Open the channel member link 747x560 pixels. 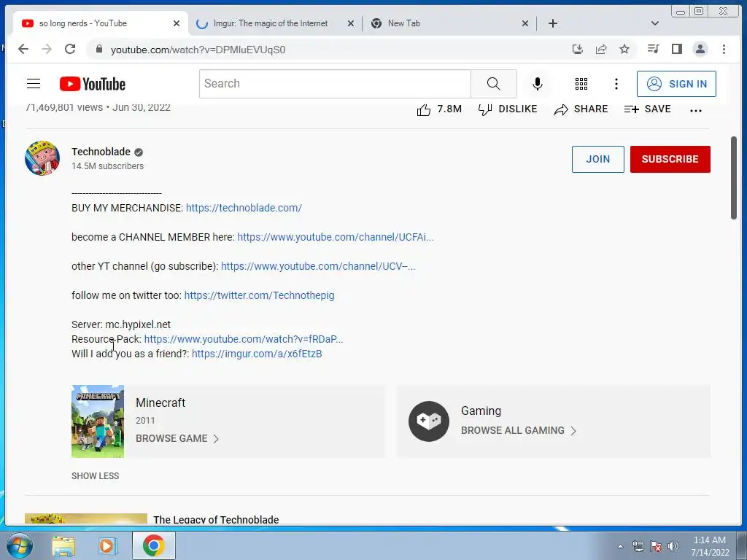[336, 237]
